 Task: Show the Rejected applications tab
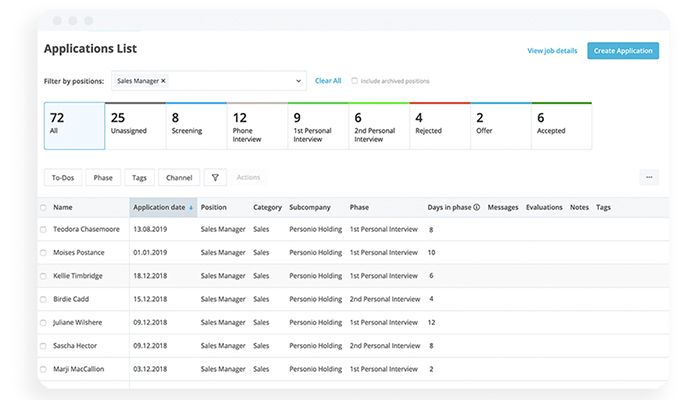439,125
